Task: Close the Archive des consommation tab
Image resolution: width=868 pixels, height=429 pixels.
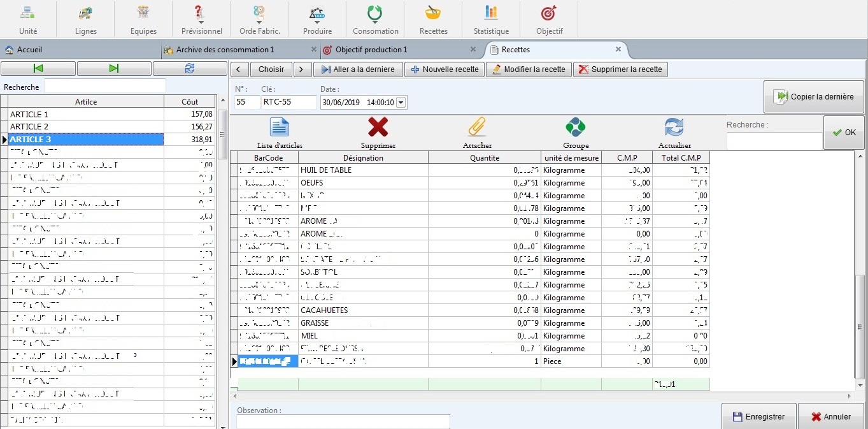Action: (313, 50)
